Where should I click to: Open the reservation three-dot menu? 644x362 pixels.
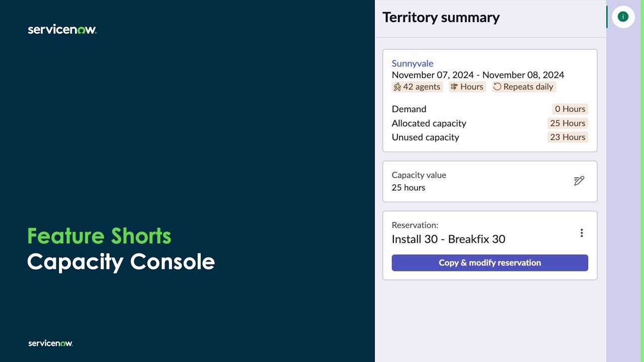(x=582, y=233)
